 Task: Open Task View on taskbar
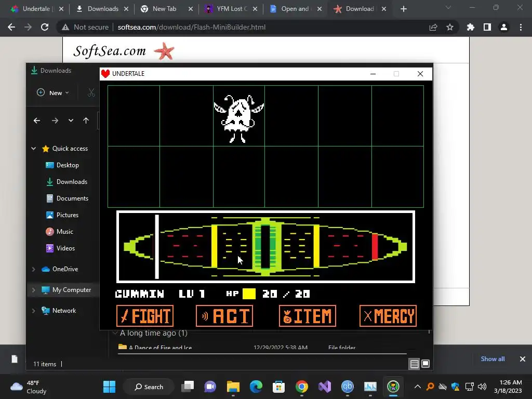click(x=188, y=387)
